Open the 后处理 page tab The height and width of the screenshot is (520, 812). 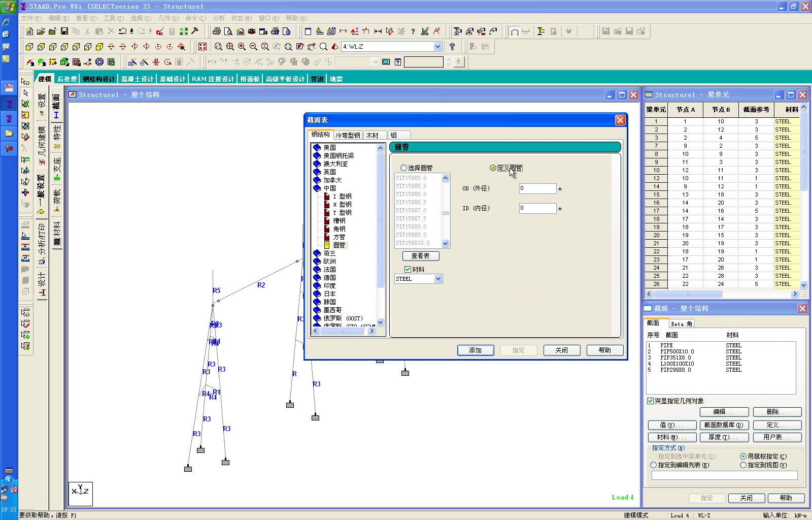tap(66, 79)
